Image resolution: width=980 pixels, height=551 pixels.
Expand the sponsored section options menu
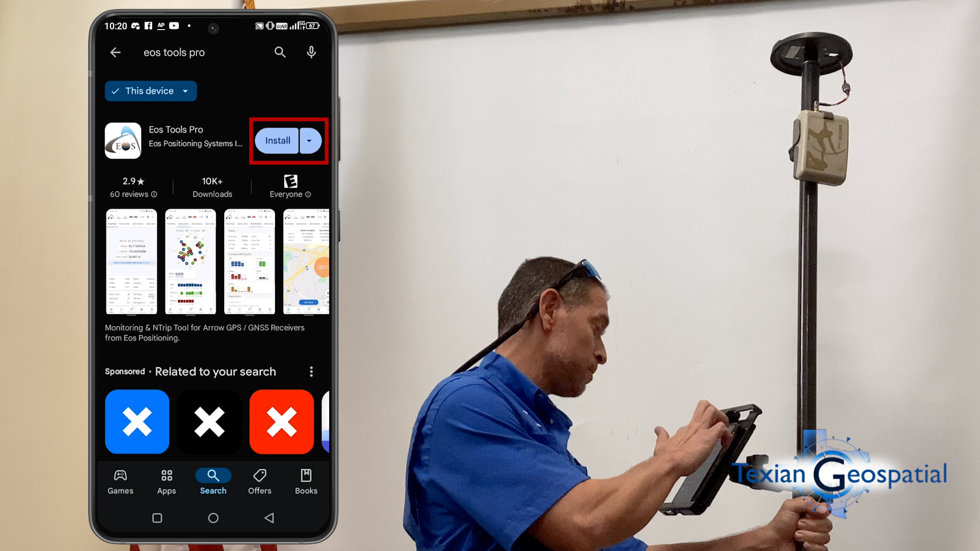click(312, 371)
